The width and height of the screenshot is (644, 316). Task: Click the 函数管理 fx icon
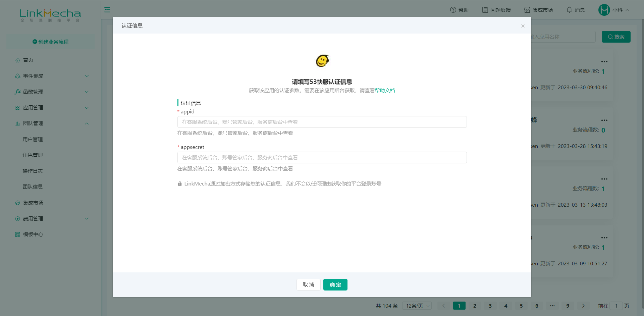click(x=18, y=92)
